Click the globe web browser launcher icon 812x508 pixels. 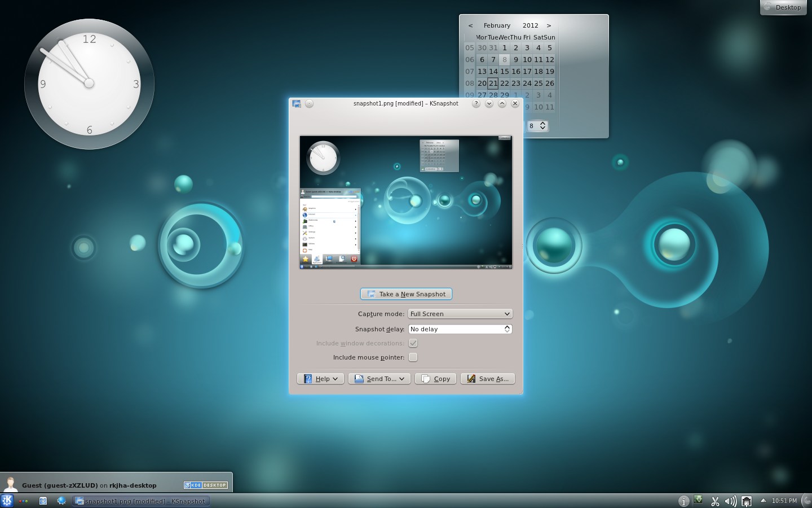[61, 501]
